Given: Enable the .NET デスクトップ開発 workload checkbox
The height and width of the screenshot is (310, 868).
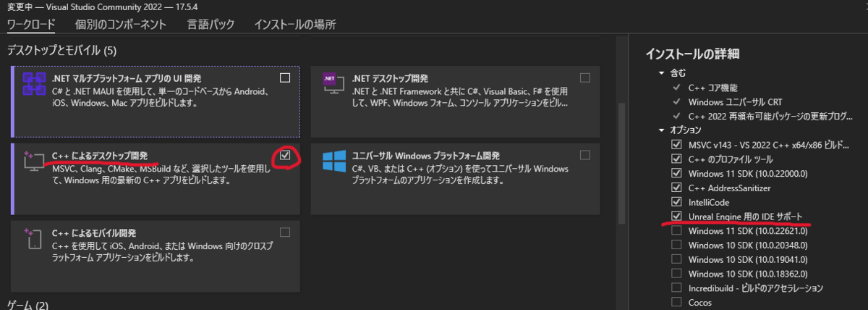Looking at the screenshot, I should [584, 77].
